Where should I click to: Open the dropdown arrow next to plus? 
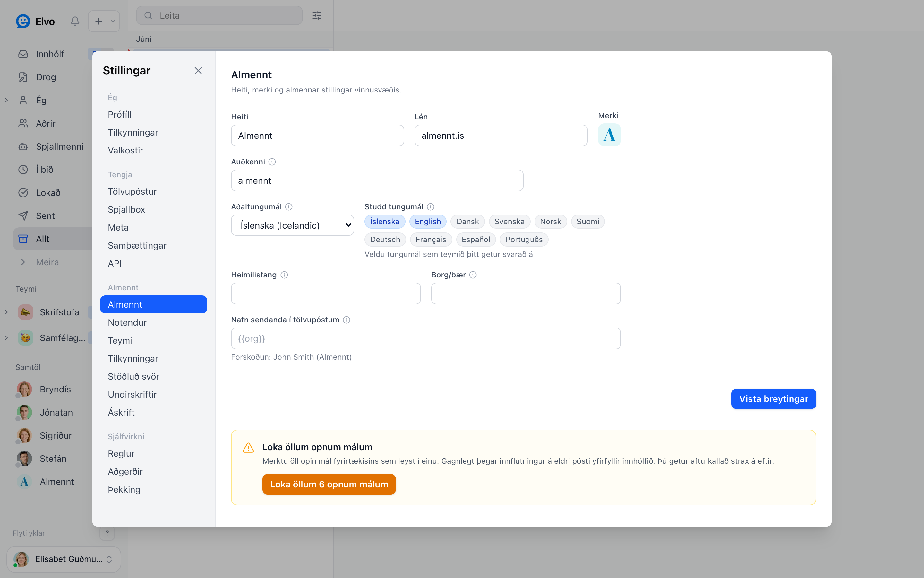[x=113, y=21]
